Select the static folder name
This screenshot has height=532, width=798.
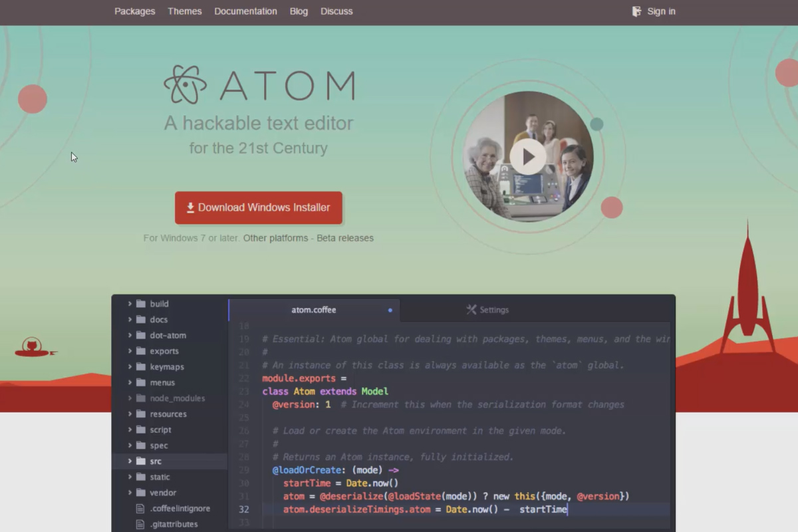(160, 477)
